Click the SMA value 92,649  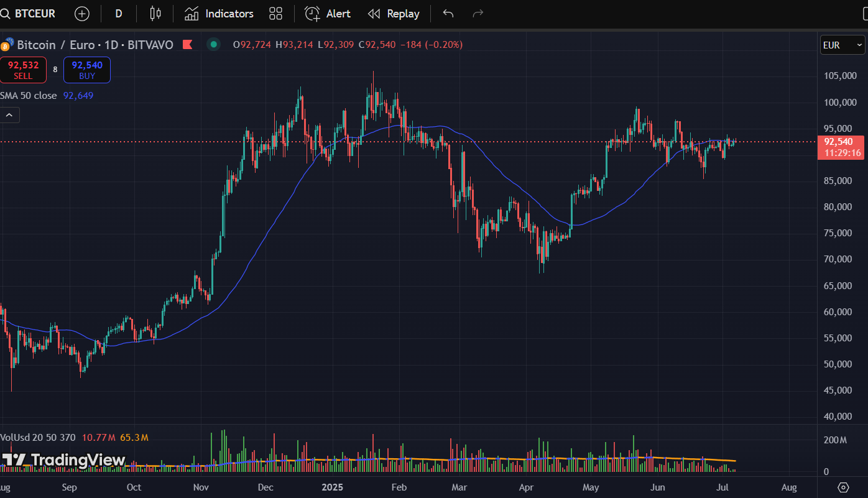pos(78,96)
